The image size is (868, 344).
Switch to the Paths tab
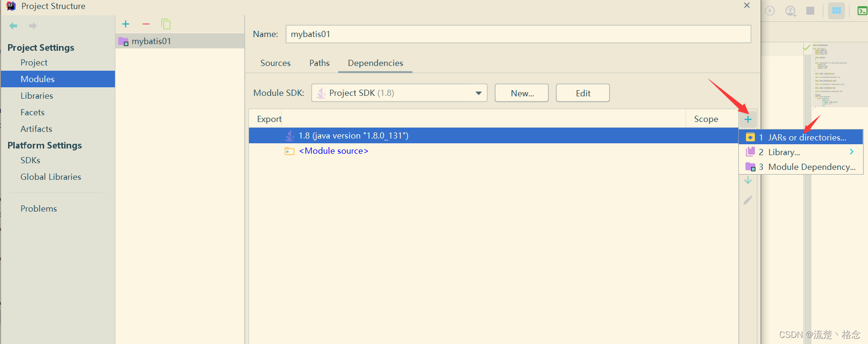coord(319,63)
